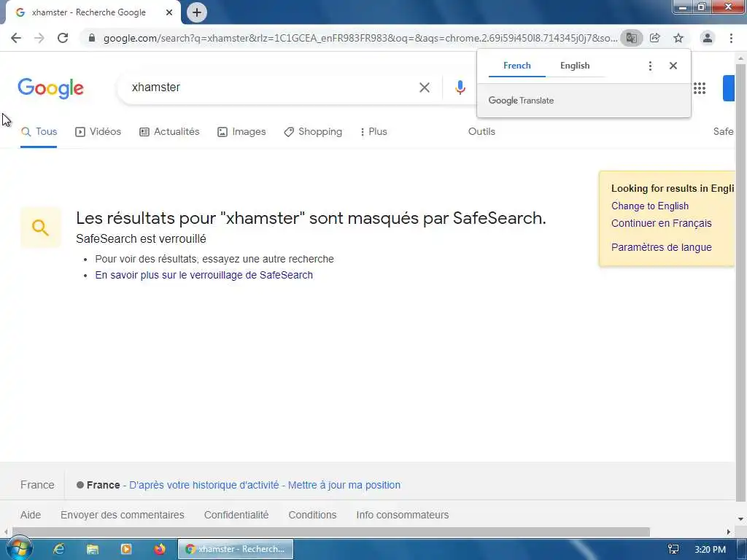Open Chrome's three-dot main menu

tap(731, 38)
